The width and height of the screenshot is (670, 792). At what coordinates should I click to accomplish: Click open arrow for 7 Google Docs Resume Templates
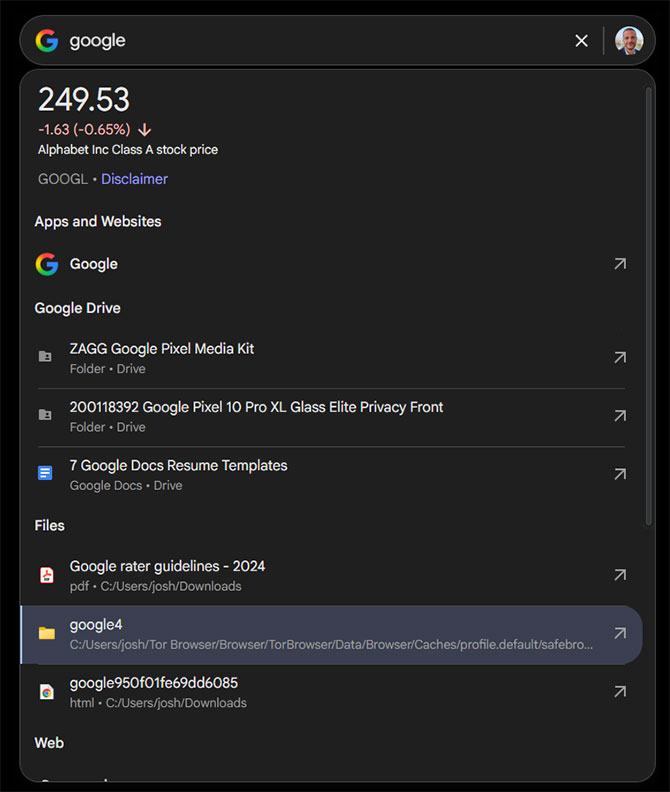click(620, 474)
